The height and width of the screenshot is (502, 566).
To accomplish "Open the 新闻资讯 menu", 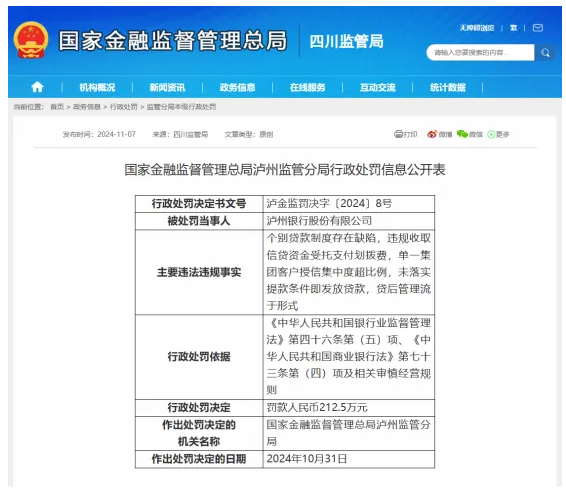I will pyautogui.click(x=167, y=87).
